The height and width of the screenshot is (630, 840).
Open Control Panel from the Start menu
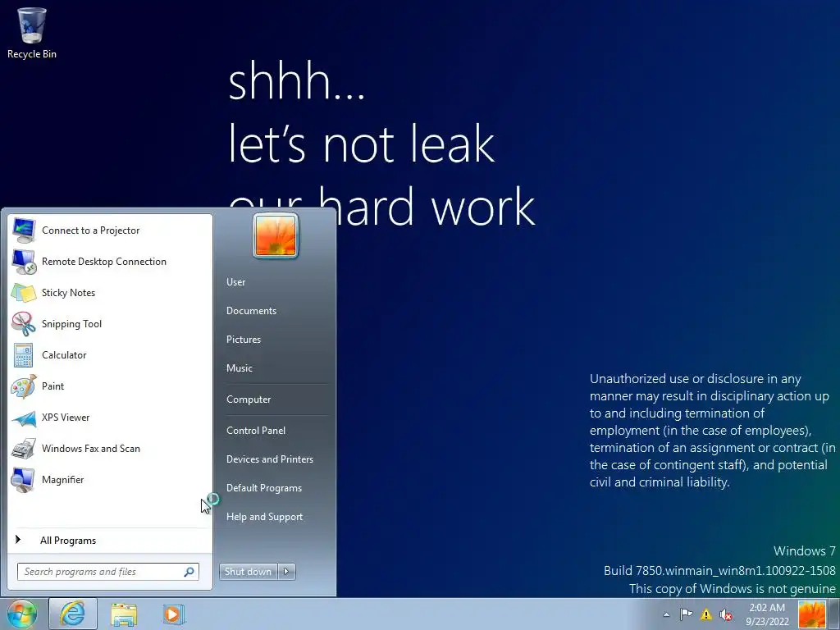(256, 430)
